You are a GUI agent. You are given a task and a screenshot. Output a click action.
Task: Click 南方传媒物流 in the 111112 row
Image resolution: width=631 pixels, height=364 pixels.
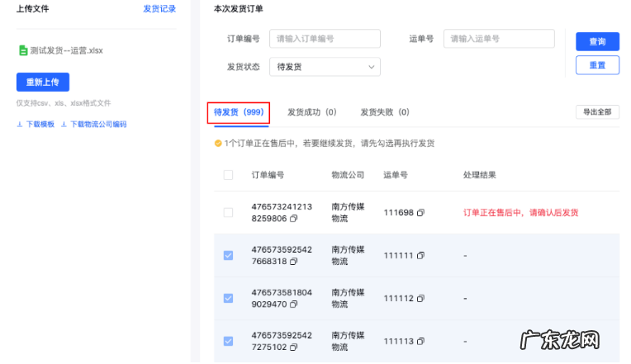point(348,299)
